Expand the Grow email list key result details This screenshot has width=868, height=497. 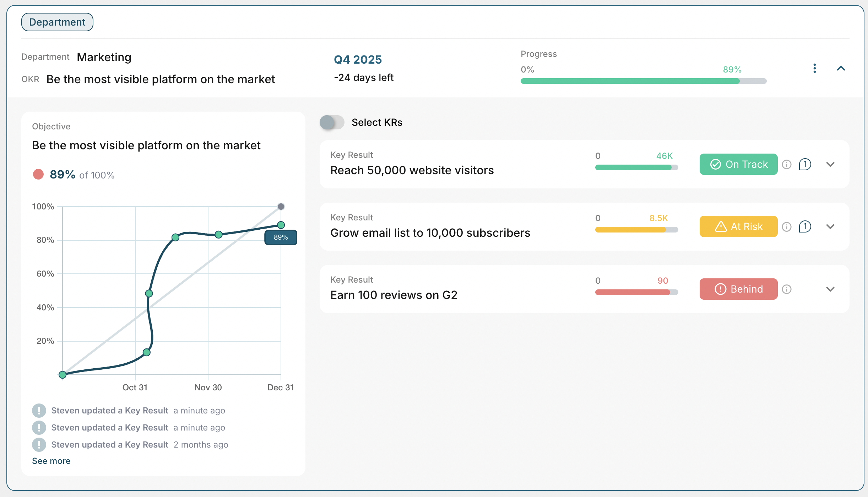tap(830, 226)
